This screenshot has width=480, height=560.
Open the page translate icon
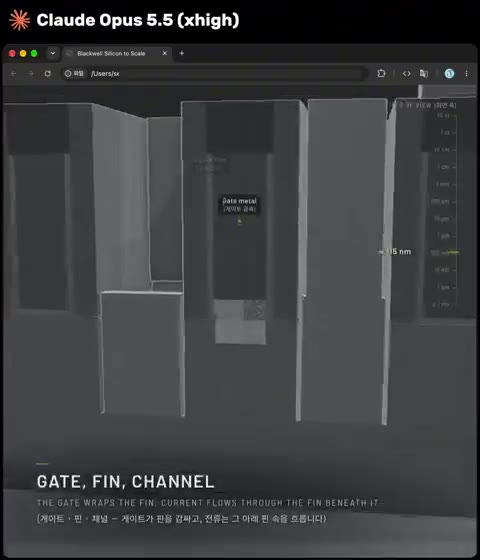pyautogui.click(x=424, y=74)
